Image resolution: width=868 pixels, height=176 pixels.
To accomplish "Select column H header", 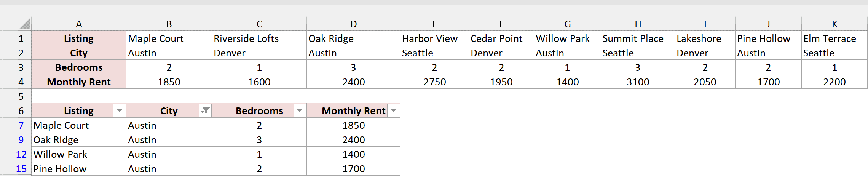I will click(x=638, y=24).
